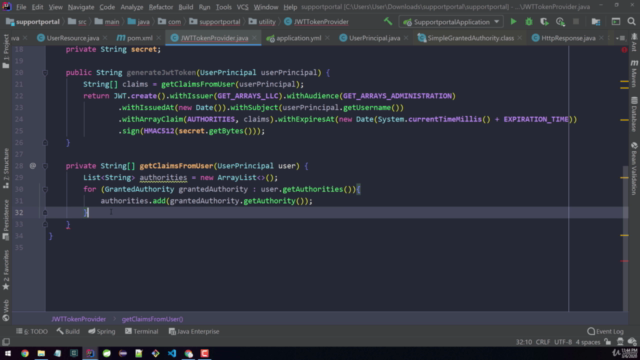Open the Maven tool window
Screen dimensions: 640x360
click(x=634, y=73)
